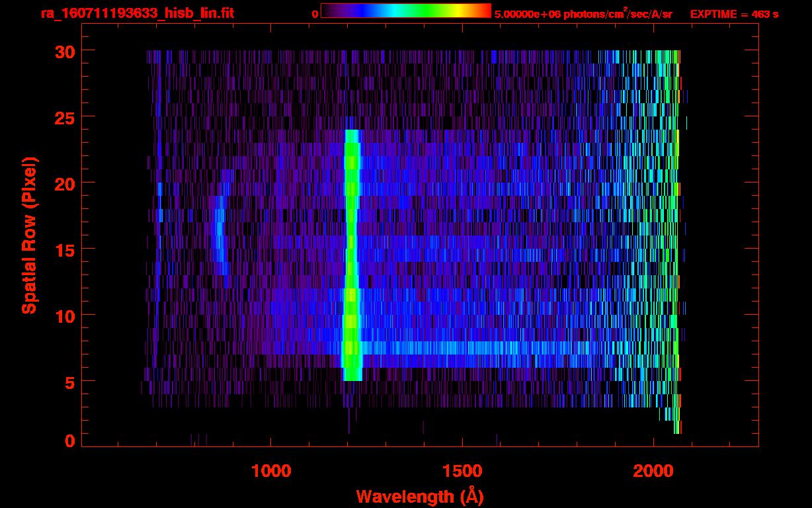This screenshot has width=812, height=508.
Task: Click the bright cyan horizontal streak at row 7
Action: point(463,348)
